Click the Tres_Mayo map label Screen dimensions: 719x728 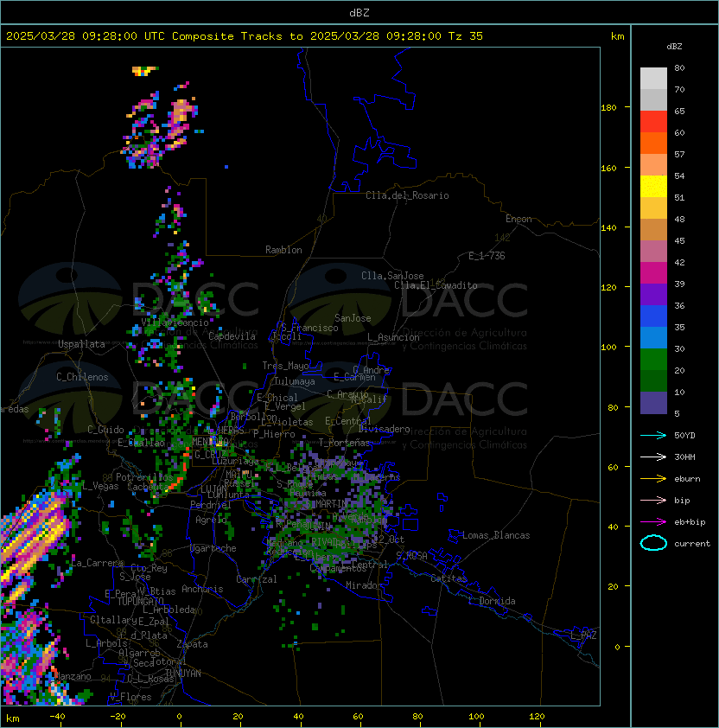pyautogui.click(x=285, y=366)
